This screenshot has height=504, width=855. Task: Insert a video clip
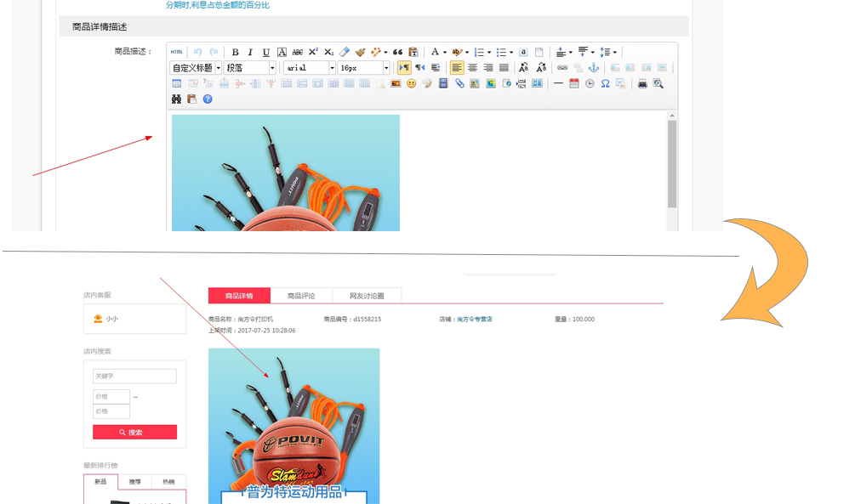(443, 83)
